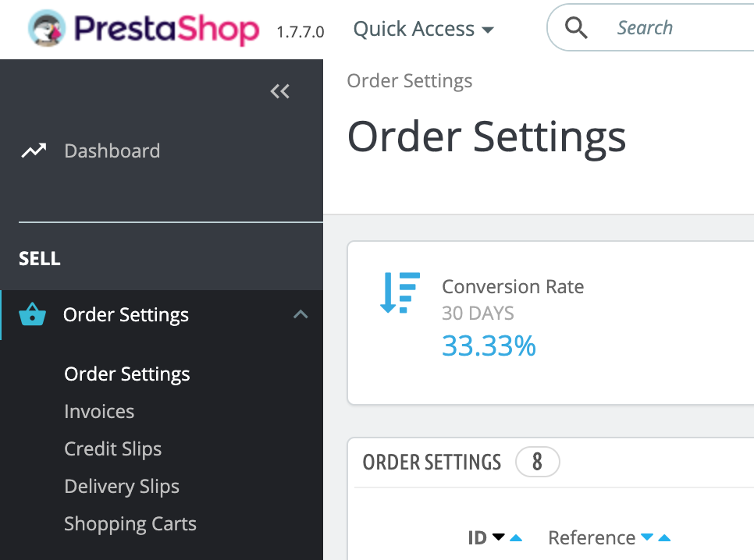
Task: Sort ID column ascending with blue arrow
Action: click(516, 538)
